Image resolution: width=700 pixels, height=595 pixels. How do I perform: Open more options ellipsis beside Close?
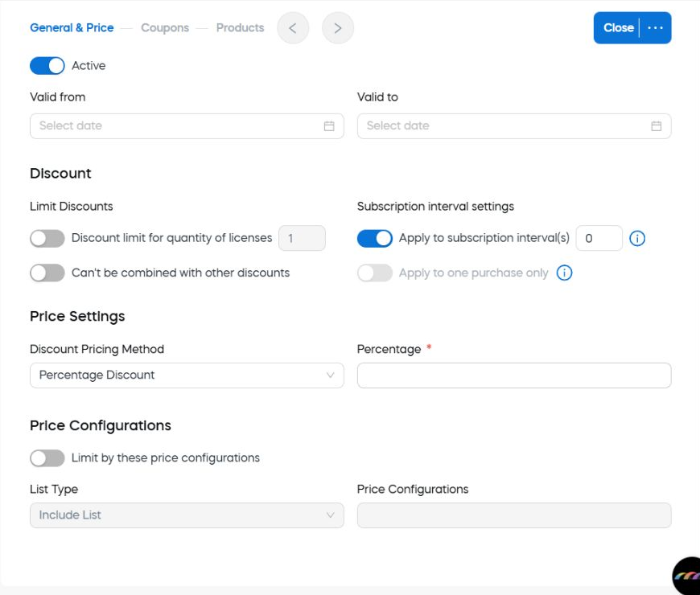pos(656,28)
